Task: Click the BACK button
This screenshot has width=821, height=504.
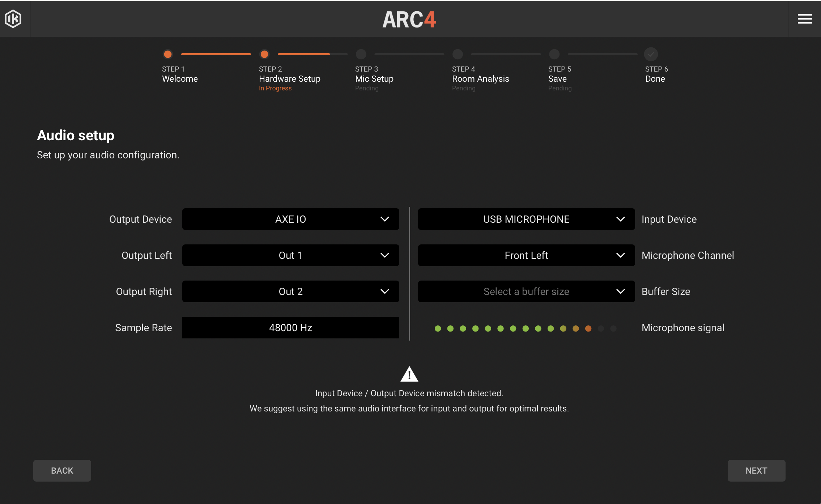Action: pos(62,470)
